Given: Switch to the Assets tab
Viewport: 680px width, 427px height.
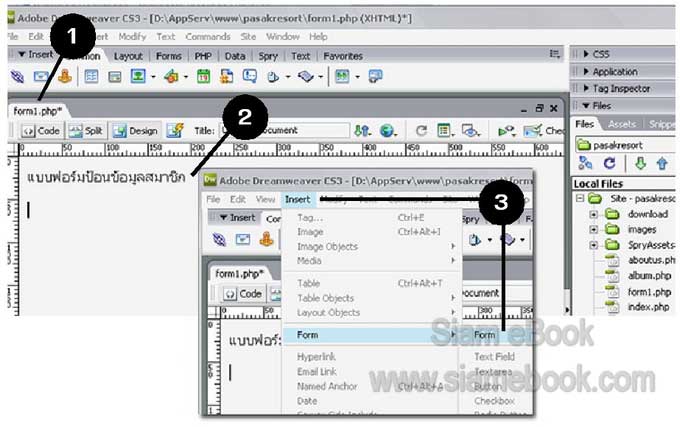Looking at the screenshot, I should point(621,124).
